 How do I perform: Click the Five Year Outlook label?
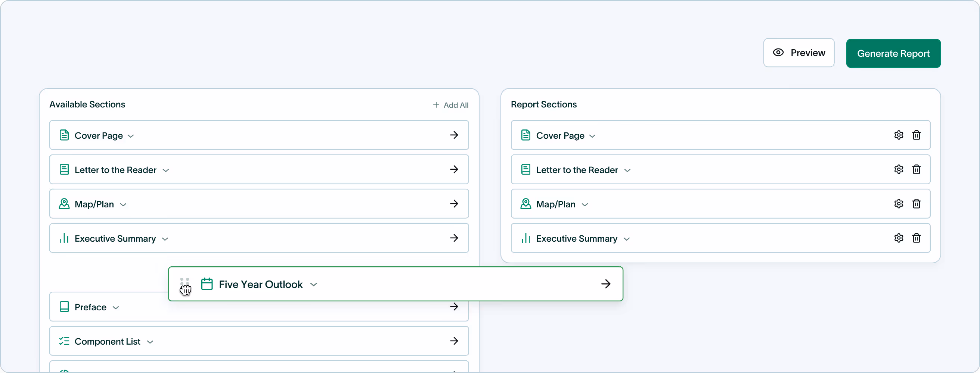(261, 285)
